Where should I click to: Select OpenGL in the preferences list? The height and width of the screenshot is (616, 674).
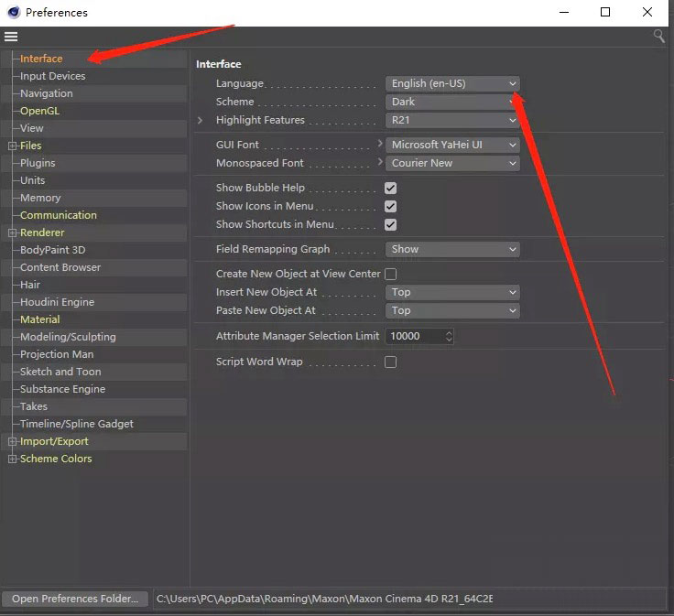(x=39, y=111)
